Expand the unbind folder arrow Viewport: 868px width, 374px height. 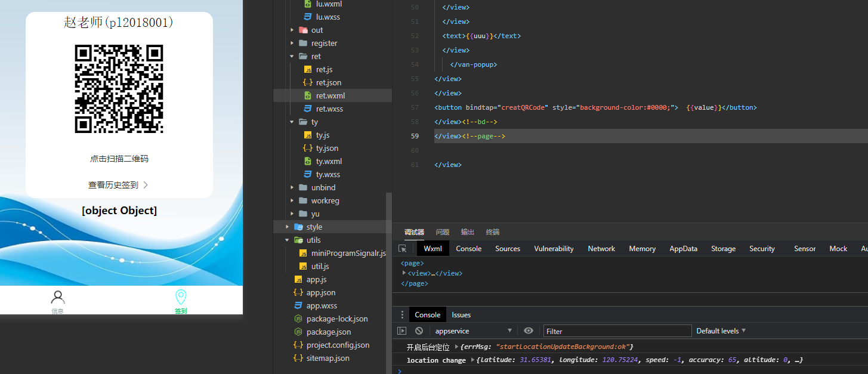(x=292, y=187)
